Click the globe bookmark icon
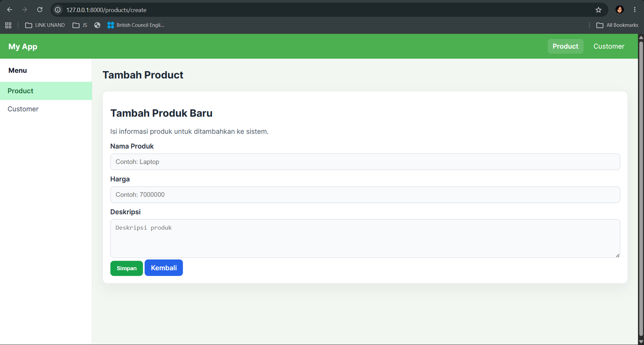Screen dimensions: 644x345 pyautogui.click(x=97, y=25)
